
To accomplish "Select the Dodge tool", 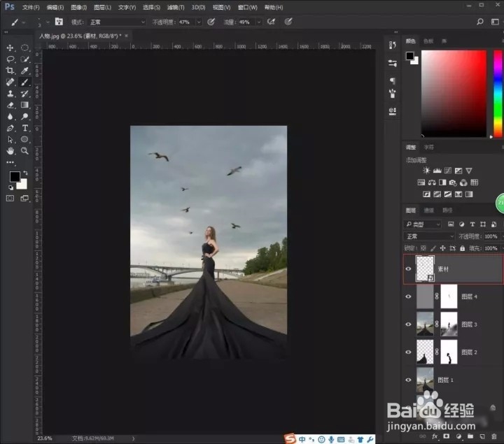I will (x=24, y=117).
